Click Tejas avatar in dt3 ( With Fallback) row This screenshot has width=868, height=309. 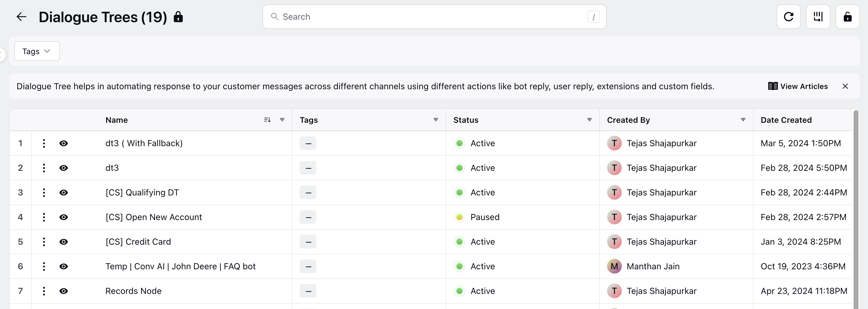[x=614, y=143]
